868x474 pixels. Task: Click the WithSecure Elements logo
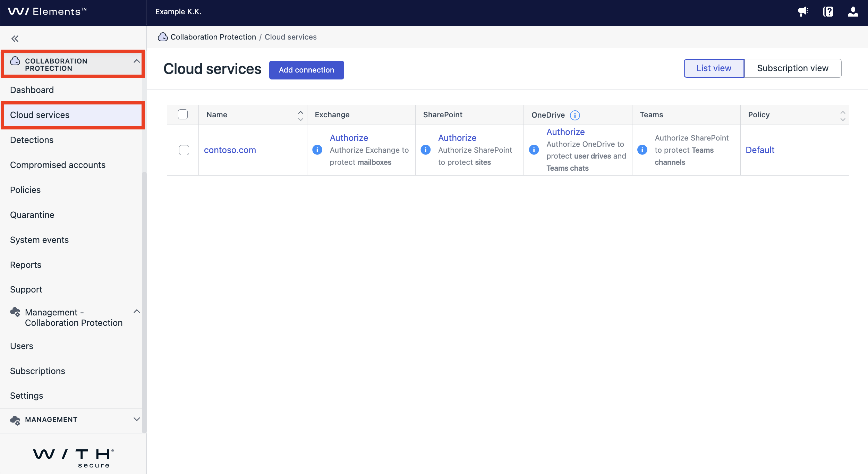[x=47, y=11]
